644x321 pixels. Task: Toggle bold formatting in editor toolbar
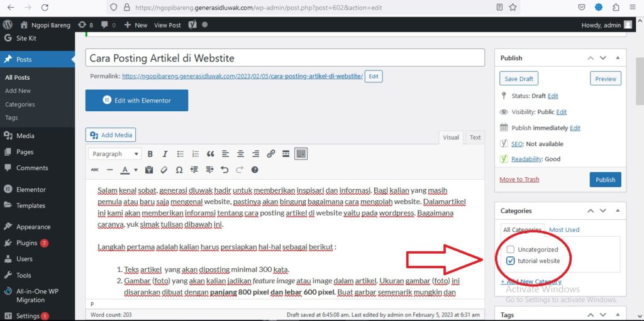pos(150,154)
